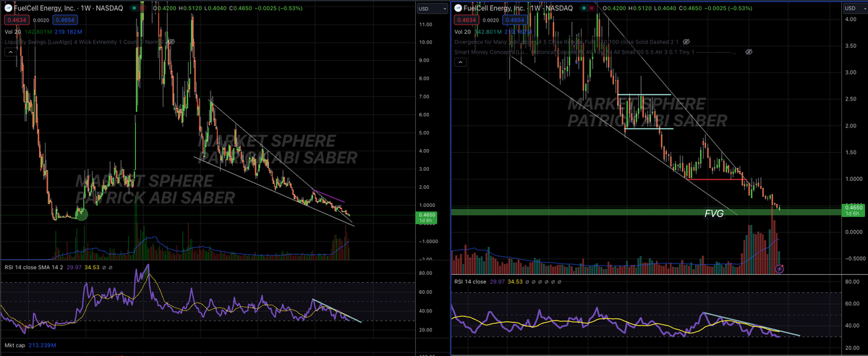The image size is (868, 356).
Task: Select Divergence for Many Indicators legend text
Action: tap(565, 42)
